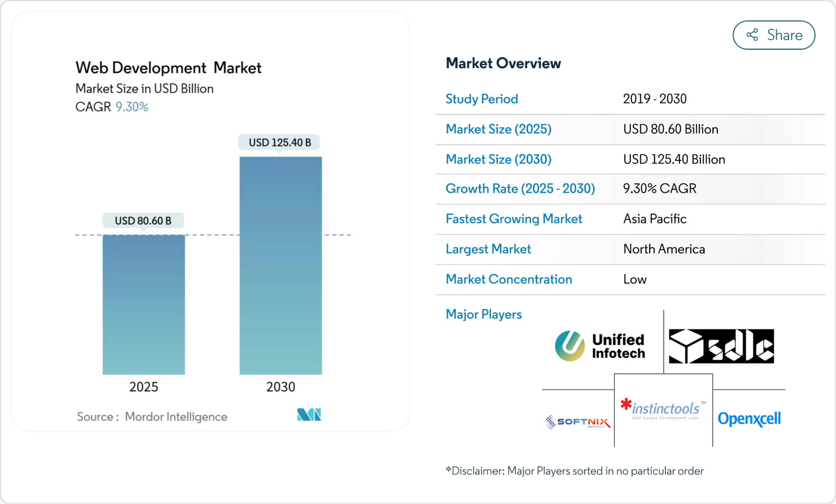This screenshot has width=836, height=504.
Task: Click the Source: Mordor Intelligence link
Action: coord(152,416)
